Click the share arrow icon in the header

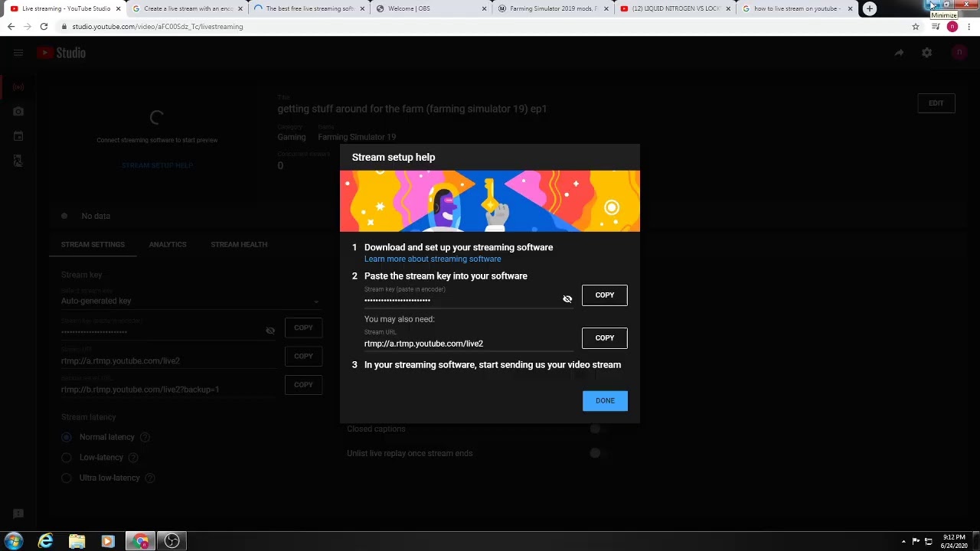899,53
